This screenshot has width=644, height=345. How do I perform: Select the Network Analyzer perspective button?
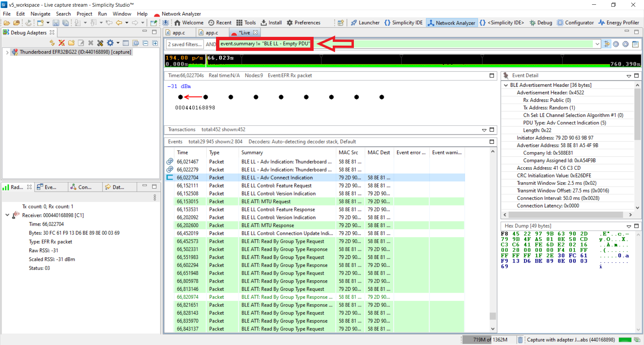451,23
